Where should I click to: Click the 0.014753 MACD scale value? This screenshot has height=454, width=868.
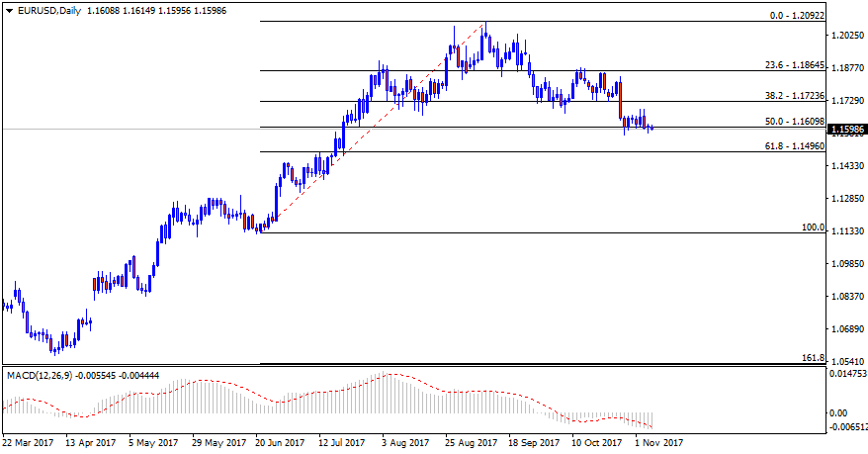click(848, 375)
